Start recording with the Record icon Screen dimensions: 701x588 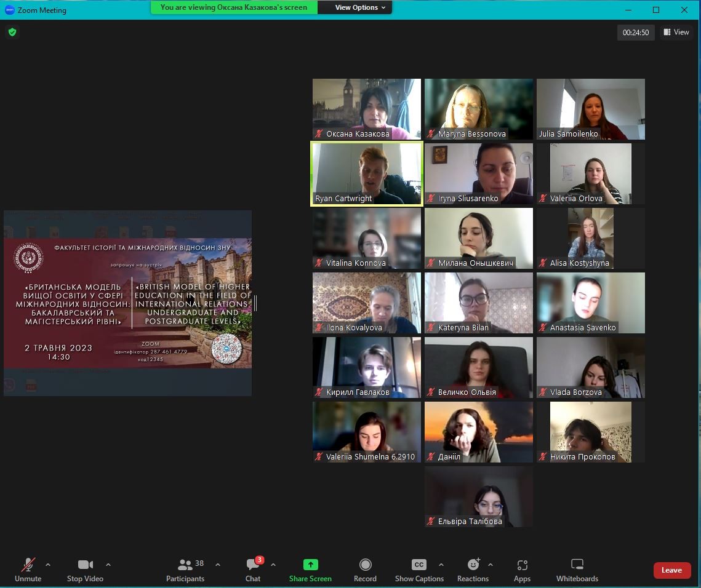(x=365, y=565)
